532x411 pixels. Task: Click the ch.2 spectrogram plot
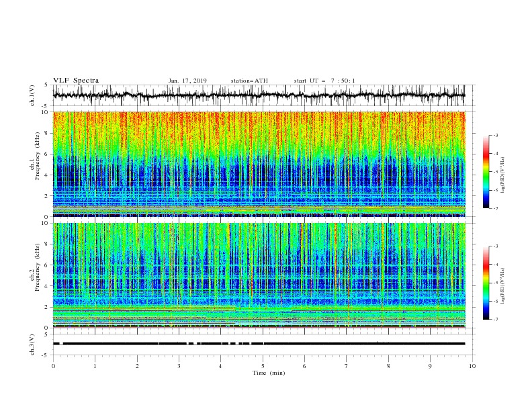[x=259, y=275]
